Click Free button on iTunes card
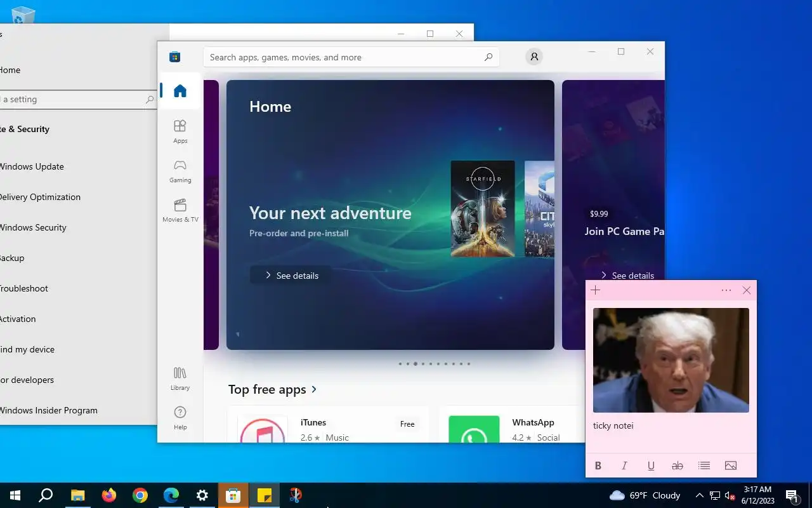This screenshot has height=508, width=812. tap(407, 424)
